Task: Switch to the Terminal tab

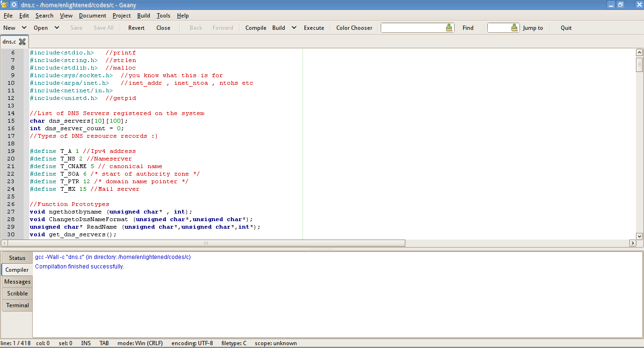Action: (18, 305)
